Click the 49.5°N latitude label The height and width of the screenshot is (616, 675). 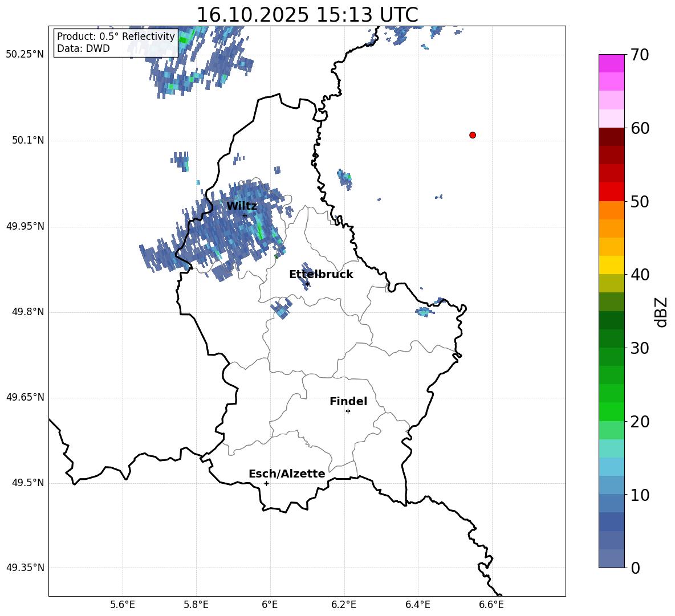(x=28, y=483)
